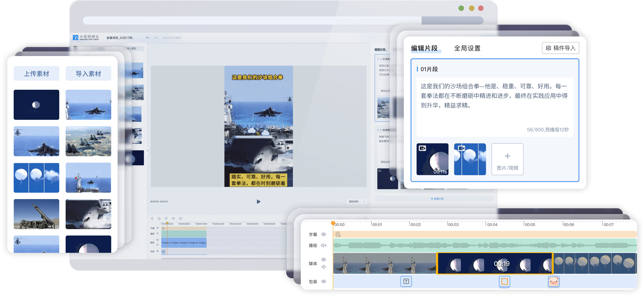The image size is (644, 297).
Task: Toggle 播报 speaker icon in the small timeline
Action: click(157, 233)
